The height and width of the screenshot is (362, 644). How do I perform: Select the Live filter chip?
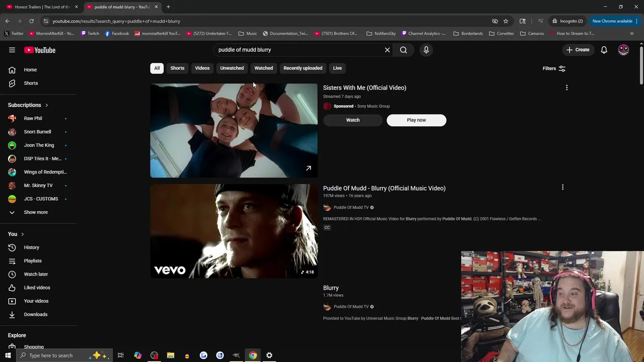coord(337,68)
